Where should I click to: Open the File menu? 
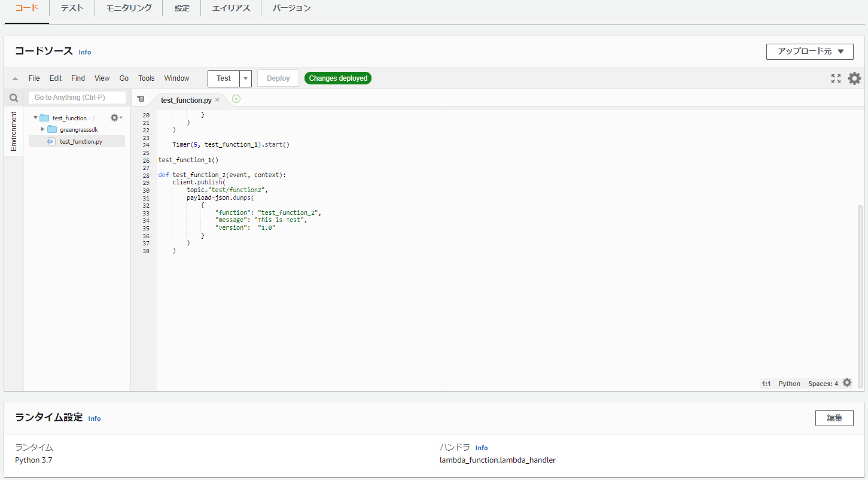[34, 78]
